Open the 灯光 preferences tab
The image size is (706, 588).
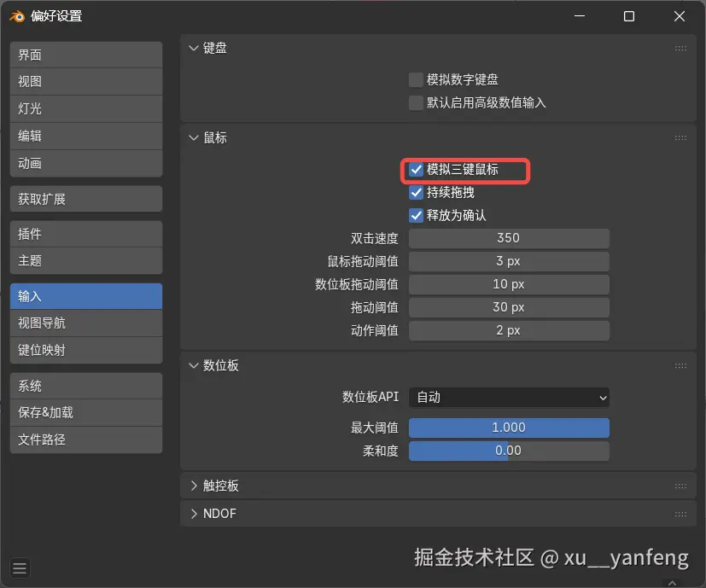[86, 109]
